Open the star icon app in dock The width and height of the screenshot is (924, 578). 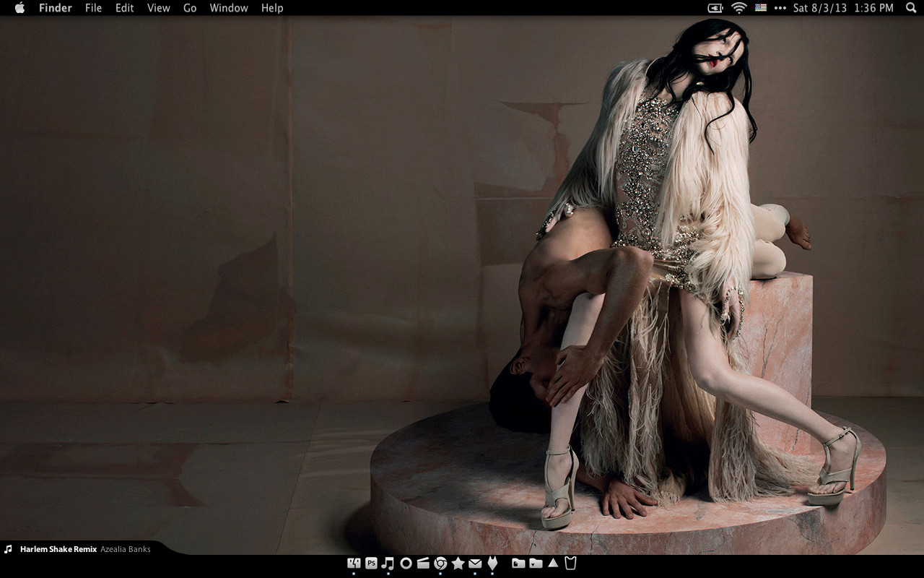coord(458,564)
